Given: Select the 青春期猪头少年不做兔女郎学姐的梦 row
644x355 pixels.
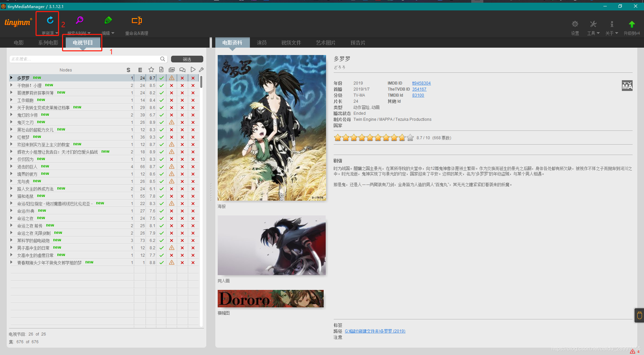Looking at the screenshot, I should click(104, 262).
